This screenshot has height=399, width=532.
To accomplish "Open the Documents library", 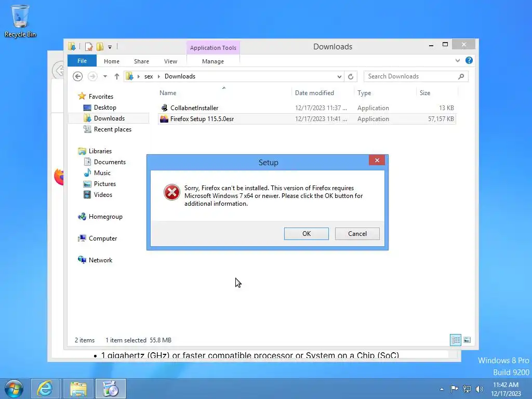I will pos(110,162).
